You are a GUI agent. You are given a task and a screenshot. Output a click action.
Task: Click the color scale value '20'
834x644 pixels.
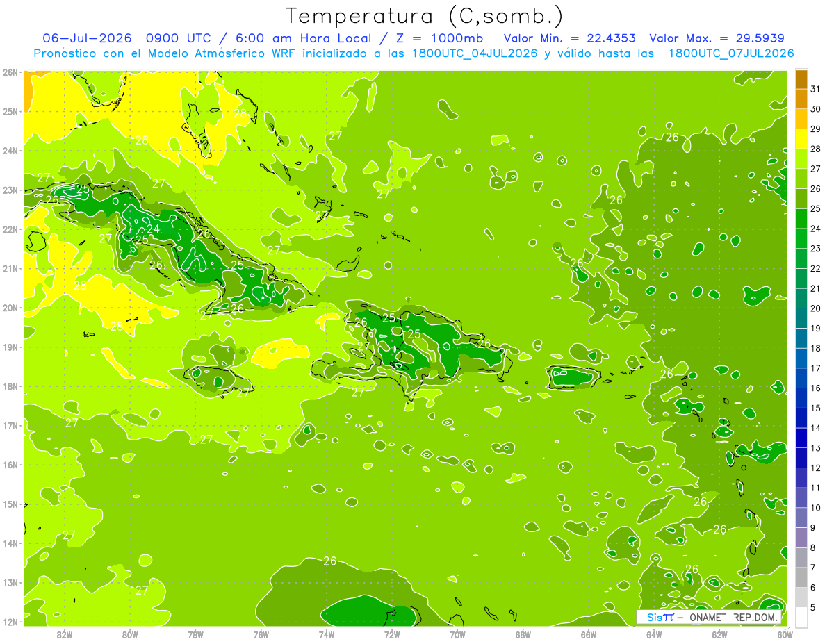point(816,308)
